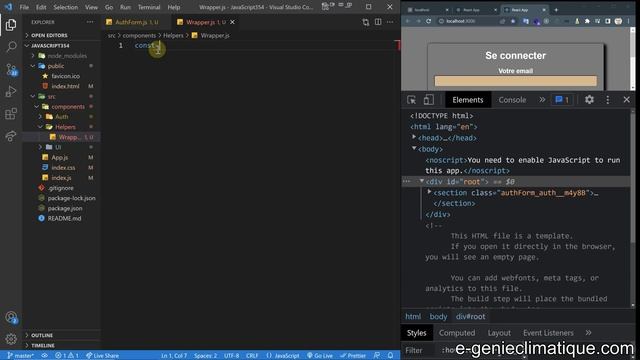The height and width of the screenshot is (360, 640).
Task: Open editor more actions ellipsis
Action: [390, 22]
